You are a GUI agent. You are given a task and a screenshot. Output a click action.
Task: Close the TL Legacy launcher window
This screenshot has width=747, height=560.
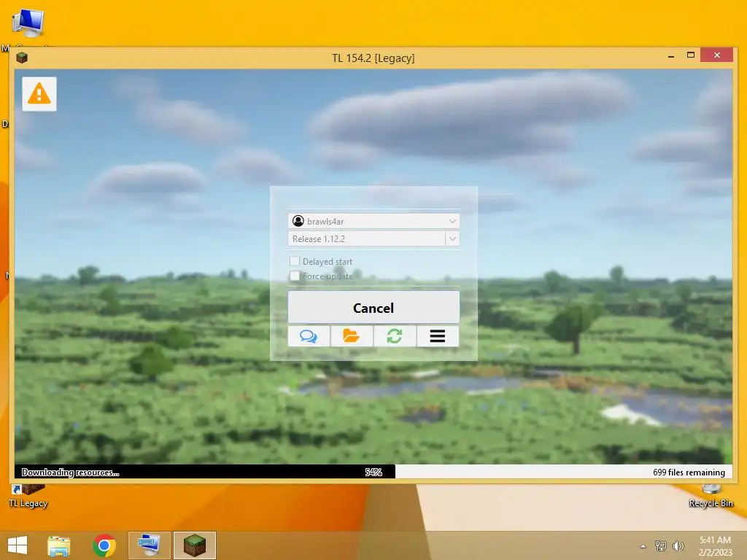[x=717, y=55]
